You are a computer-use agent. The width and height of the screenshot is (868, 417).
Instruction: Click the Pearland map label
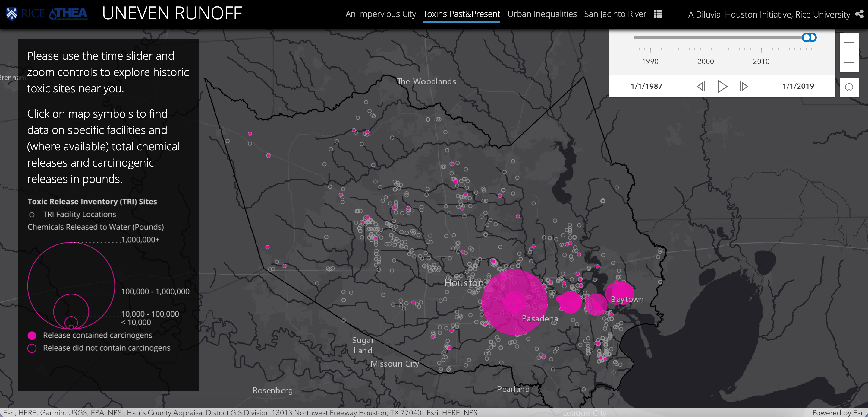click(x=513, y=389)
